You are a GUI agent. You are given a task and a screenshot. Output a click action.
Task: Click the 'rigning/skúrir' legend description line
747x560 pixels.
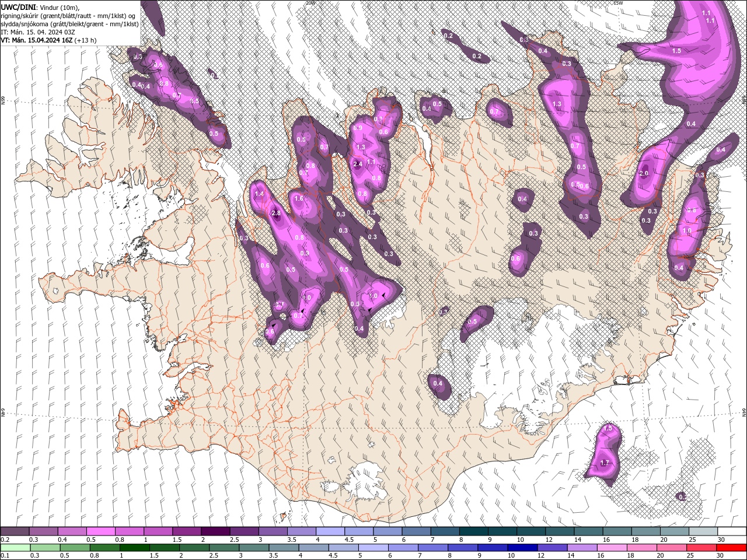tap(69, 15)
